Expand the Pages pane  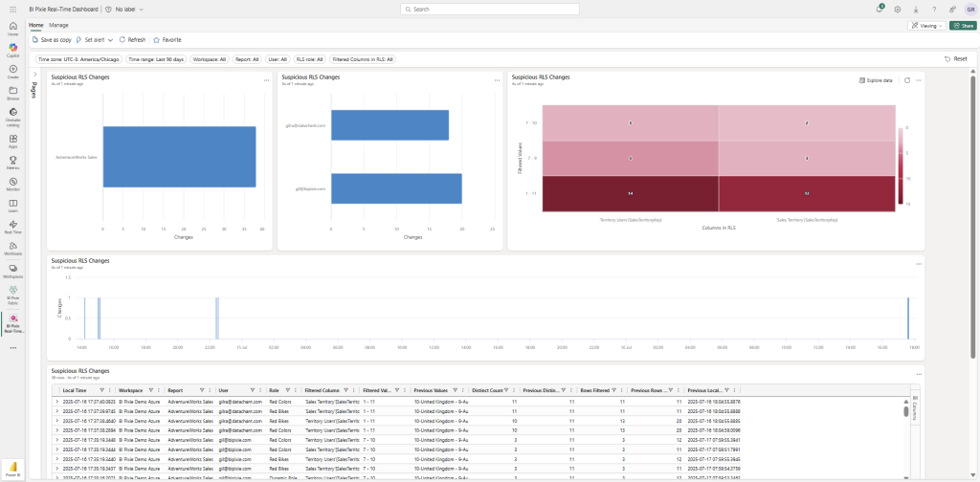coord(35,74)
